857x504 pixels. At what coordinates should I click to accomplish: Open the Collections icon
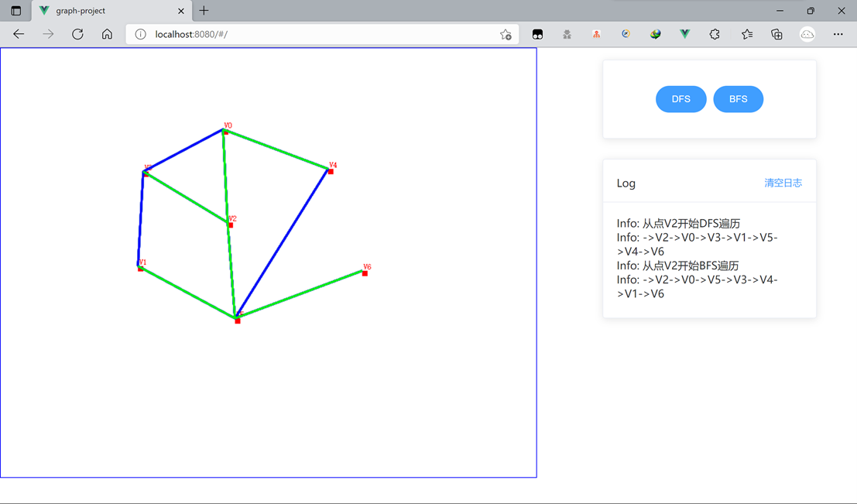(776, 34)
